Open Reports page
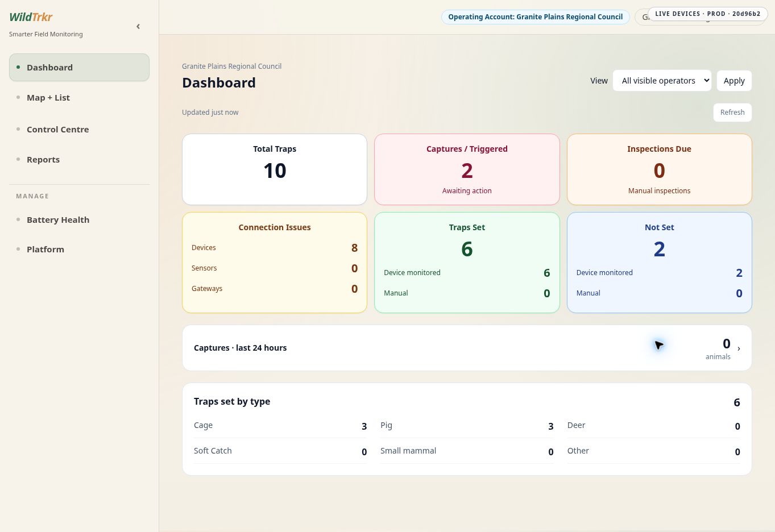This screenshot has height=532, width=775. (79, 160)
